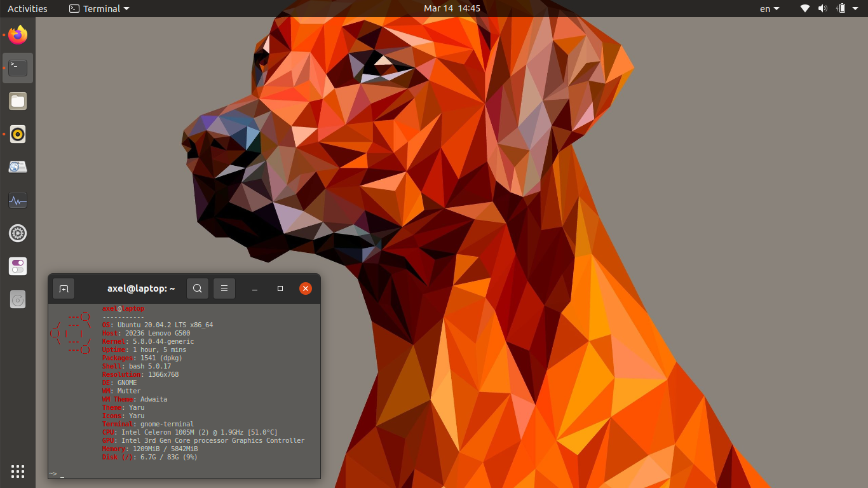Open the calendar via 'Mar 14 14:45' clock

tap(452, 9)
